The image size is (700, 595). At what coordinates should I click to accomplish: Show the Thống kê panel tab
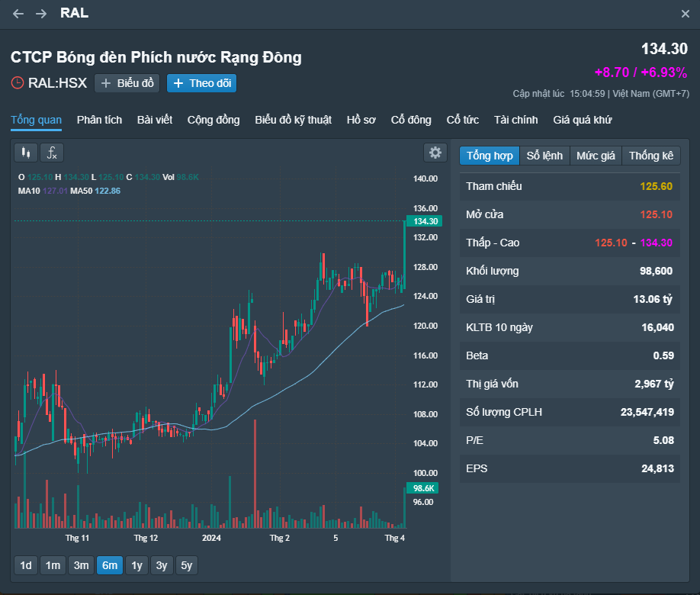651,156
